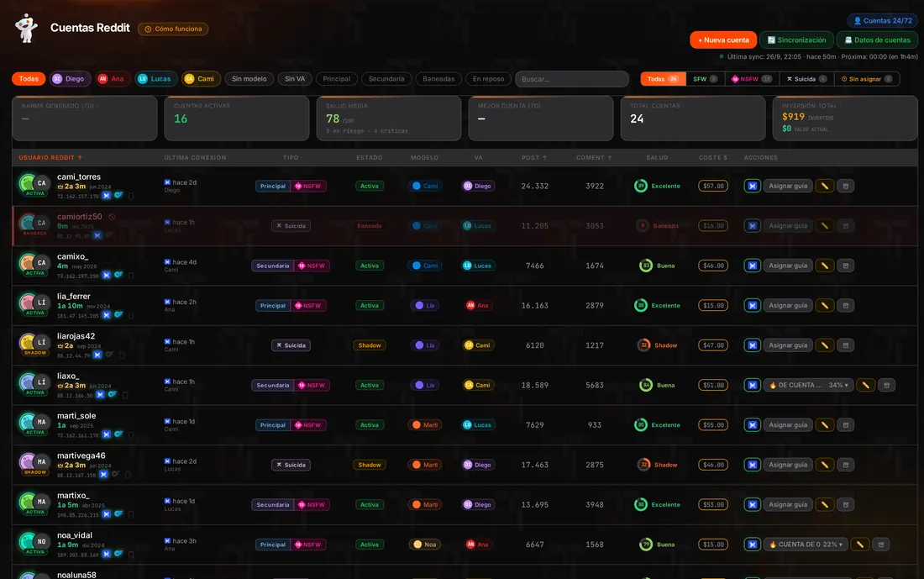
Task: Click the Nueva cuenta button
Action: point(723,40)
